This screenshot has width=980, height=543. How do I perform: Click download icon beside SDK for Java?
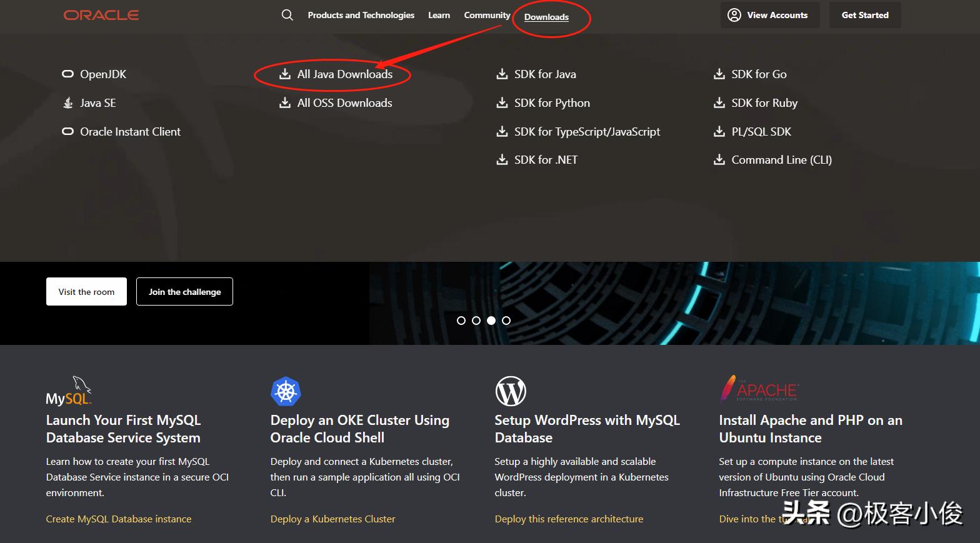click(502, 74)
